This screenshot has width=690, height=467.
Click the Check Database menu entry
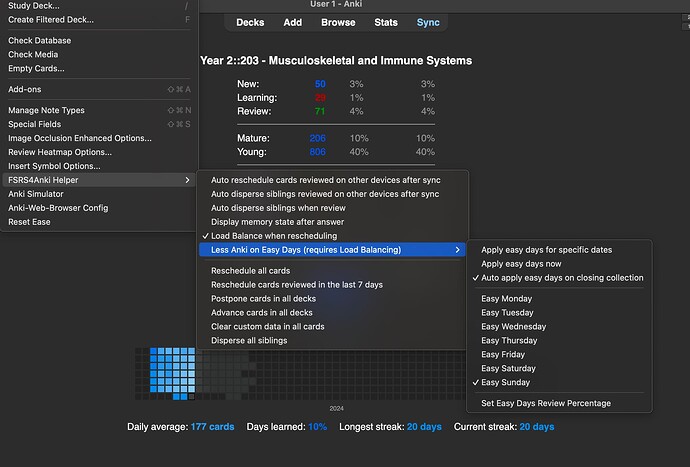39,41
